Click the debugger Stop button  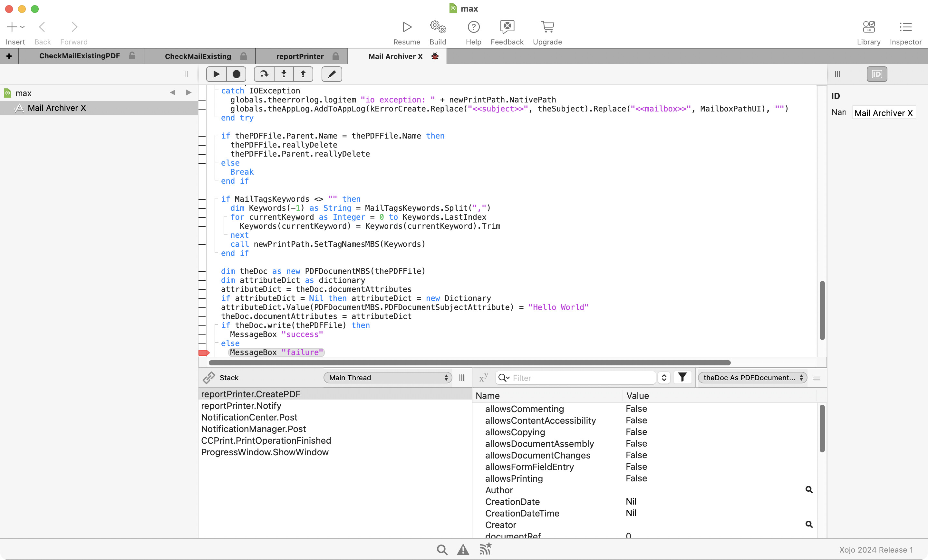236,74
